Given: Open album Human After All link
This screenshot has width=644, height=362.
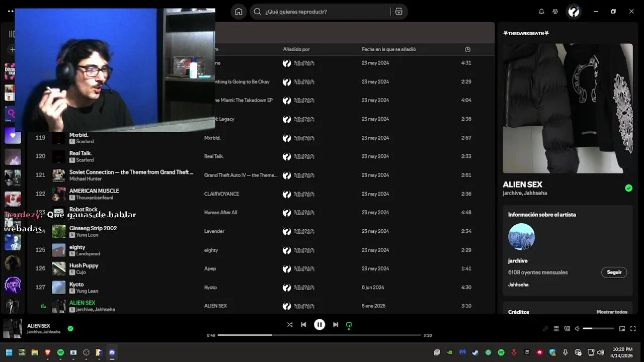Looking at the screenshot, I should [x=220, y=212].
